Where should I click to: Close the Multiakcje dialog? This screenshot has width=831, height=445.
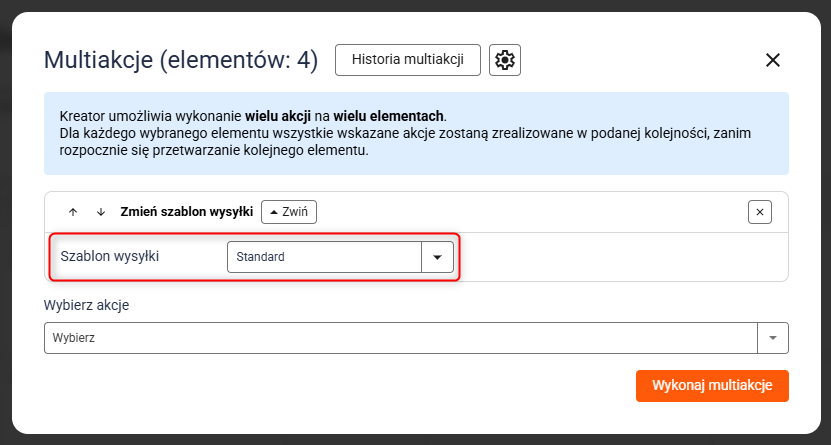pyautogui.click(x=772, y=60)
